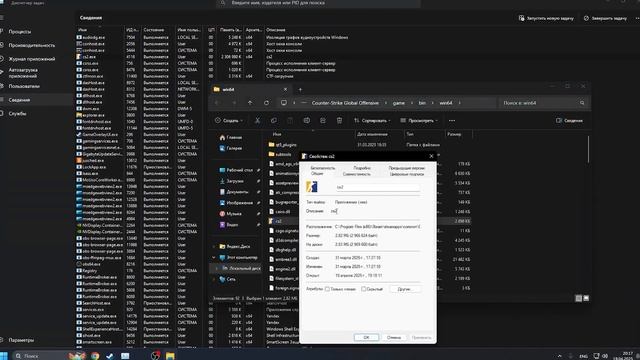Screen dimensions: 640x360
Task: Select the game breadcrumb in address bar
Action: (x=399, y=103)
